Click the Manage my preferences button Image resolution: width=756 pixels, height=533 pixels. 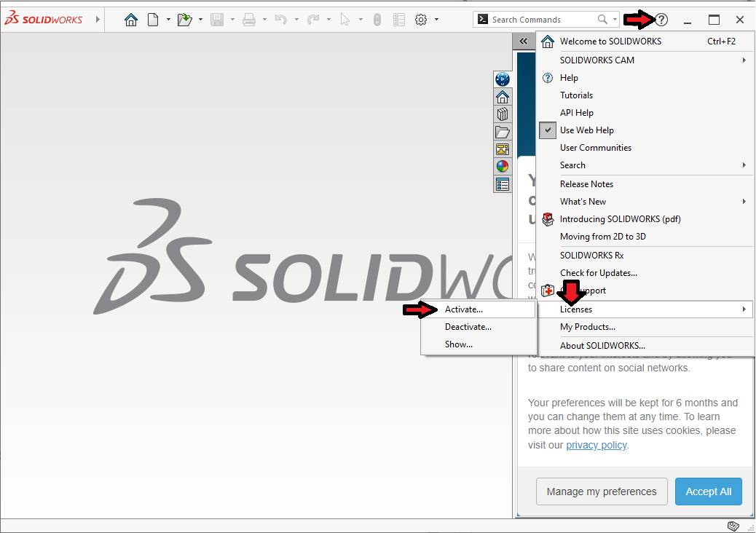[602, 491]
